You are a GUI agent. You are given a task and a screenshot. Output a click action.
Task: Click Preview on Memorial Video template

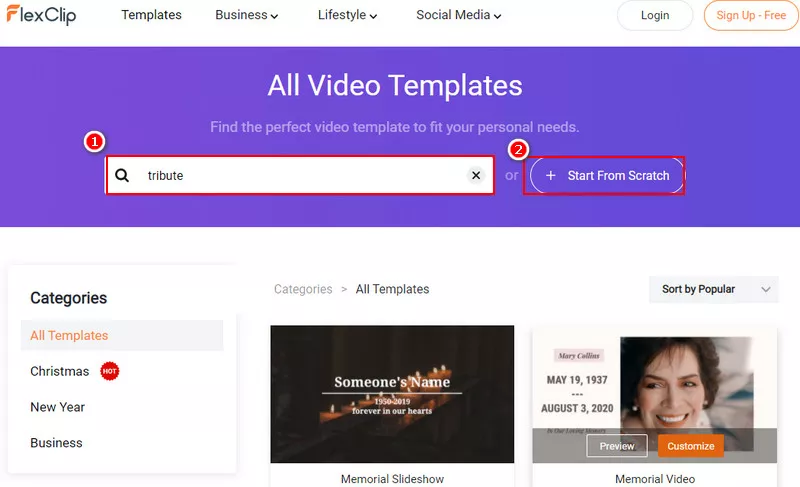(x=617, y=446)
